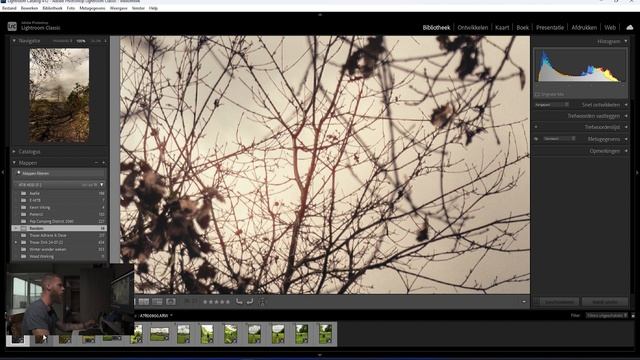Click the cloud sync status icon
Viewport: 640px width, 360px height.
[x=630, y=27]
